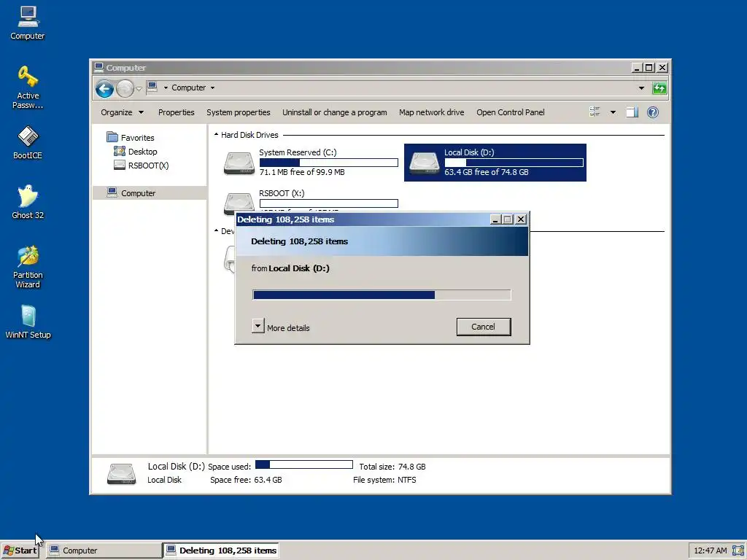Click the computer icon in address bar
The image size is (747, 560).
[152, 87]
